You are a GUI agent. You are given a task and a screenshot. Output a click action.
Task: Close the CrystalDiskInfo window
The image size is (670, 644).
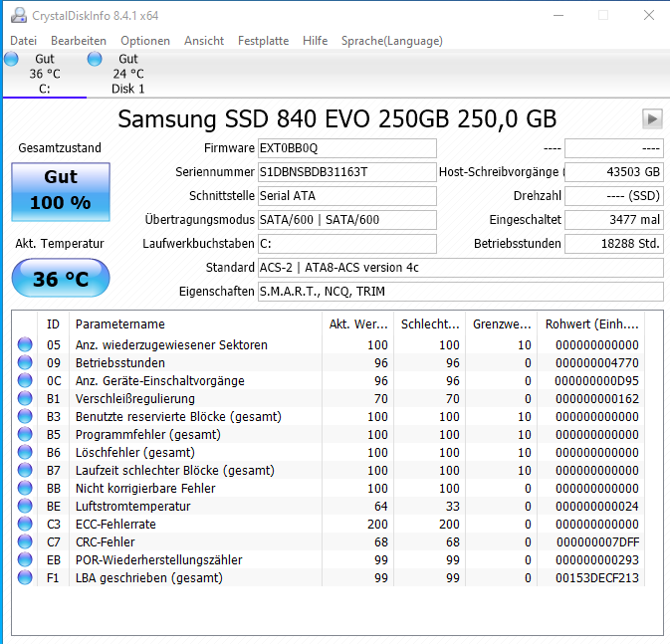coord(649,15)
